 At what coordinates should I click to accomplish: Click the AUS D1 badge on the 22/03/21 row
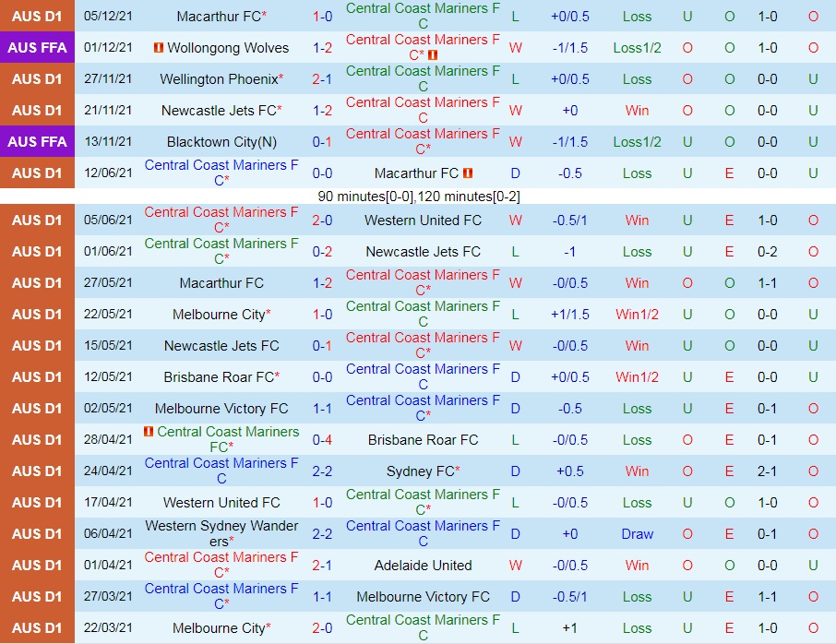tap(37, 627)
